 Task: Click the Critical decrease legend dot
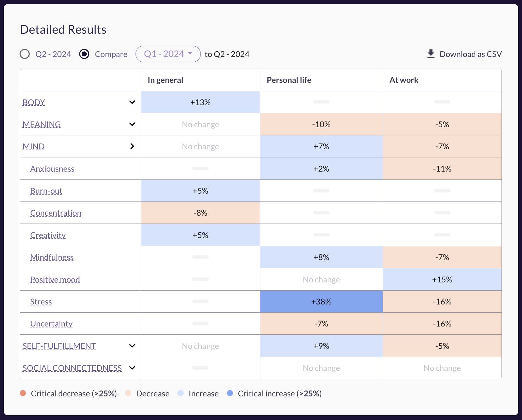click(x=23, y=393)
